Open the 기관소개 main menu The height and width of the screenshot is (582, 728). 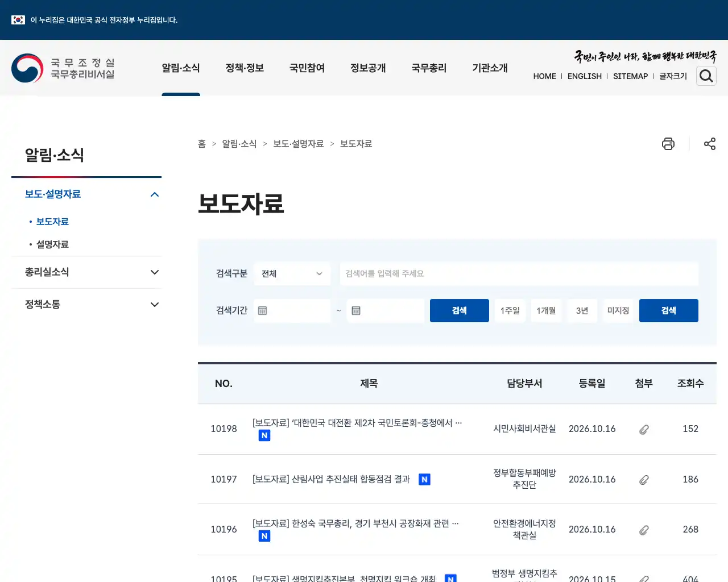tap(490, 68)
